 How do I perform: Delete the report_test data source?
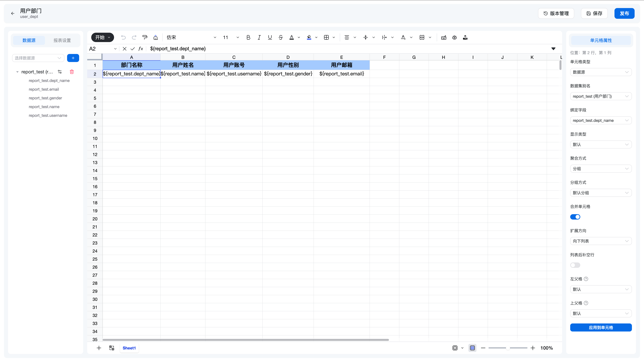72,72
